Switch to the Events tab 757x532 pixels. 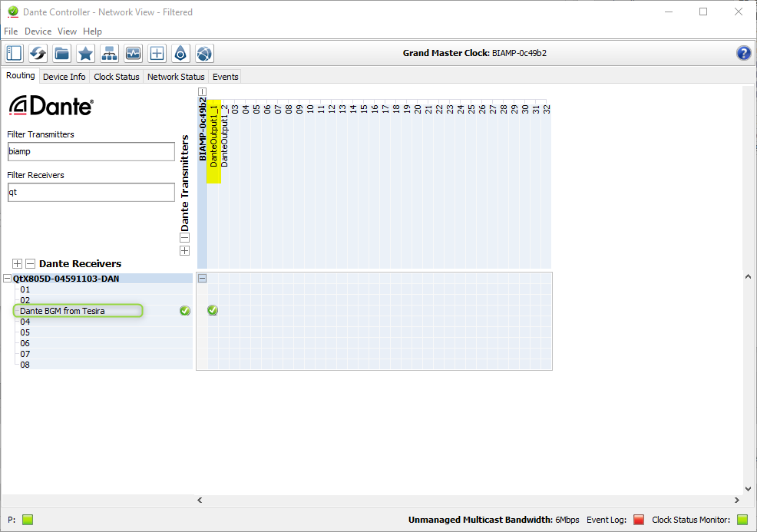pos(226,77)
